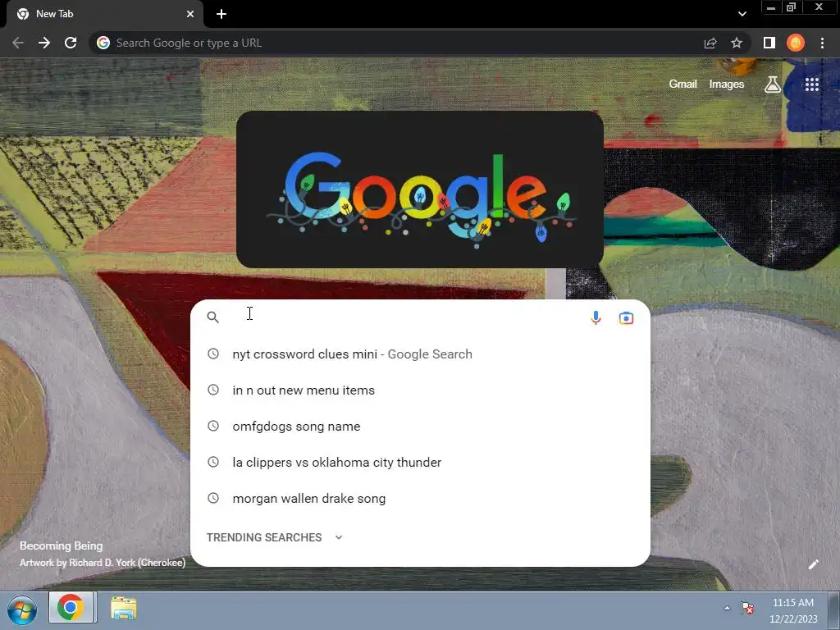
Task: Select suggestion la clippers vs oklahoma city thunder
Action: pos(420,463)
